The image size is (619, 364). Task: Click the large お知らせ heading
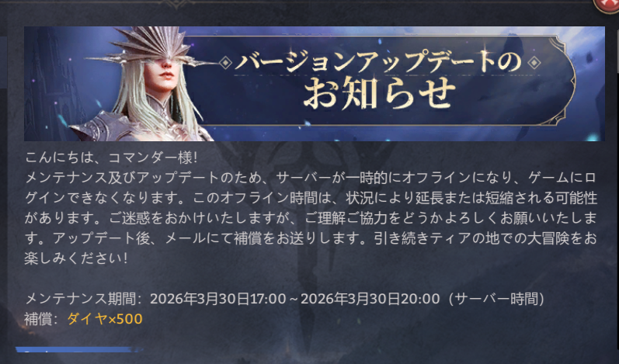pos(379,94)
